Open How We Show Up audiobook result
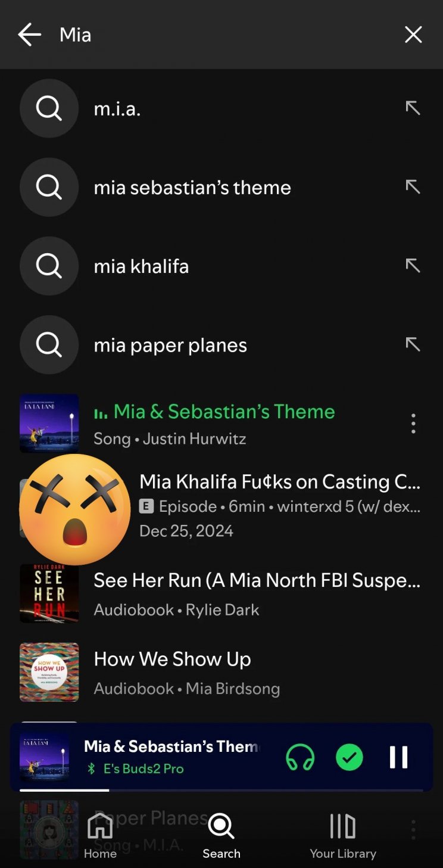443x868 pixels. 221,672
